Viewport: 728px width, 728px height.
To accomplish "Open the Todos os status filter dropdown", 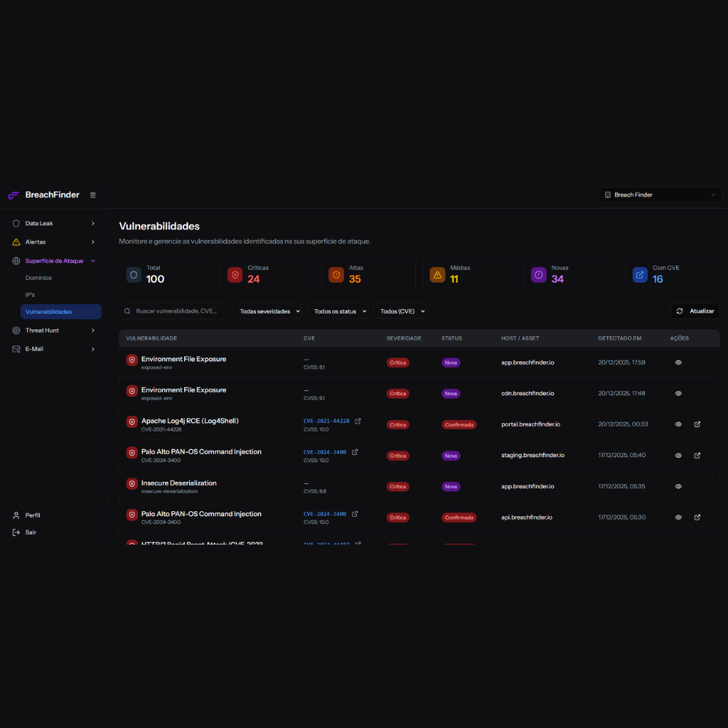I will tap(340, 311).
